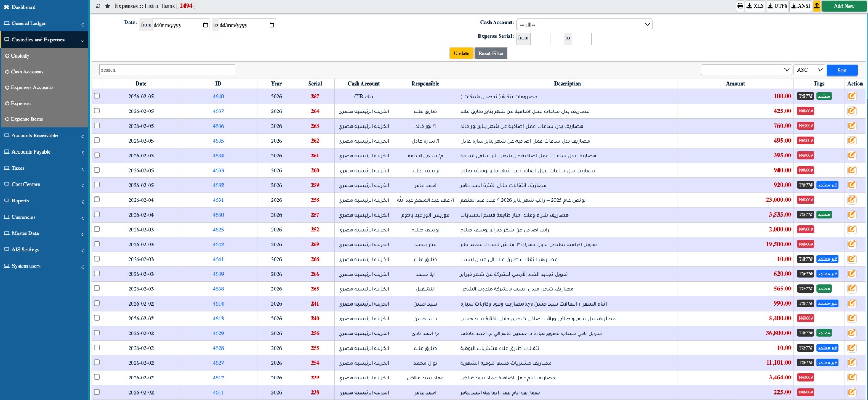Open Expense Items in the sidebar

(27, 119)
